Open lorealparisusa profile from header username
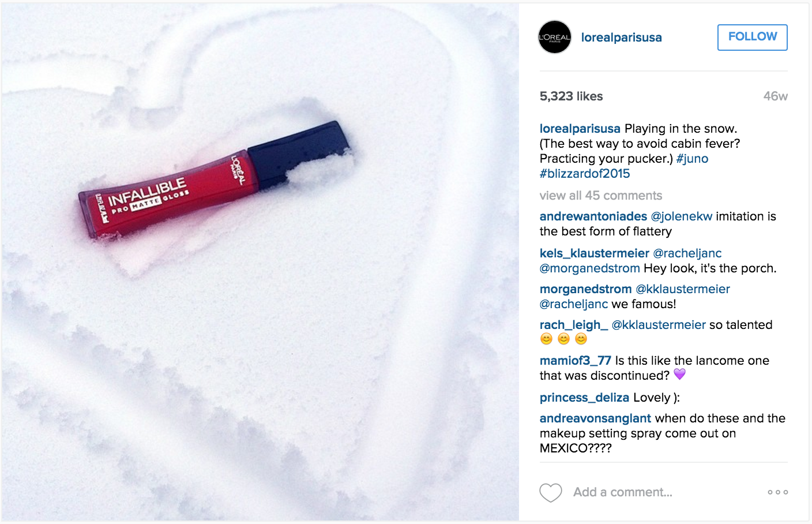The image size is (812, 524). coord(622,38)
